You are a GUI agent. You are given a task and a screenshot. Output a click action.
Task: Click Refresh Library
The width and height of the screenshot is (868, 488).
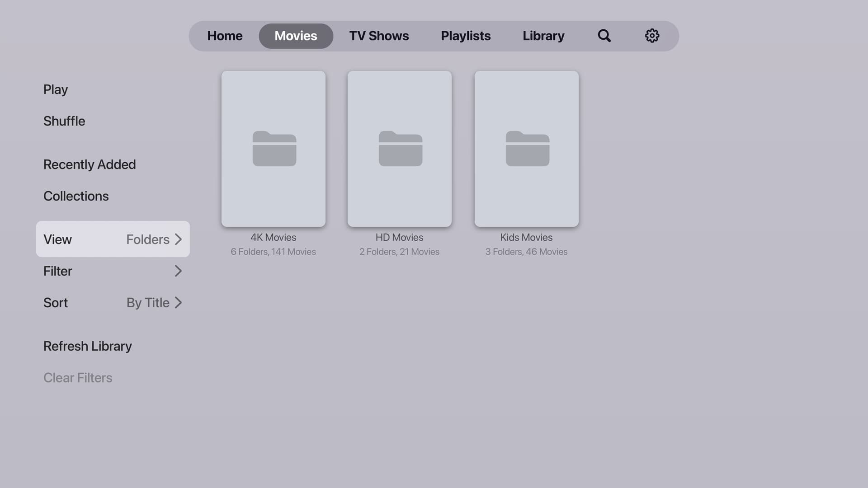click(x=88, y=346)
